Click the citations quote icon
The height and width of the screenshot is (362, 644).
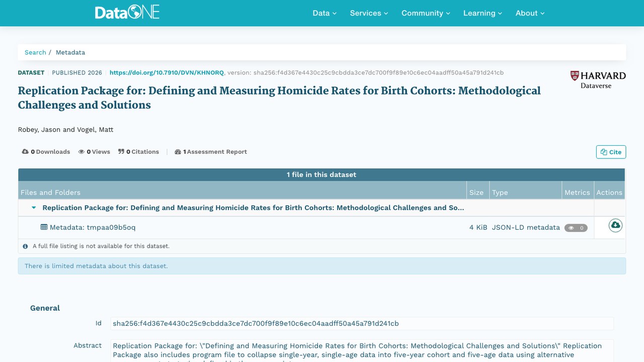tap(121, 152)
